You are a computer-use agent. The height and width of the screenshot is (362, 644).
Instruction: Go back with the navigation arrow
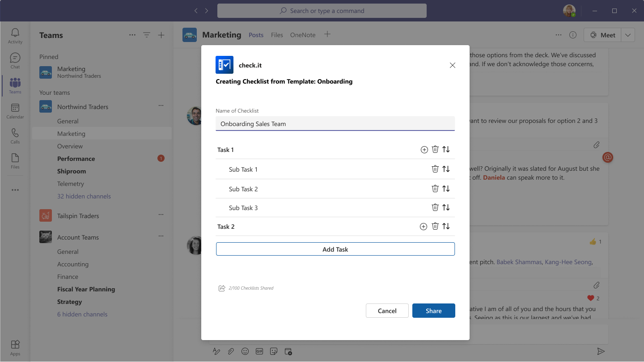pos(196,11)
